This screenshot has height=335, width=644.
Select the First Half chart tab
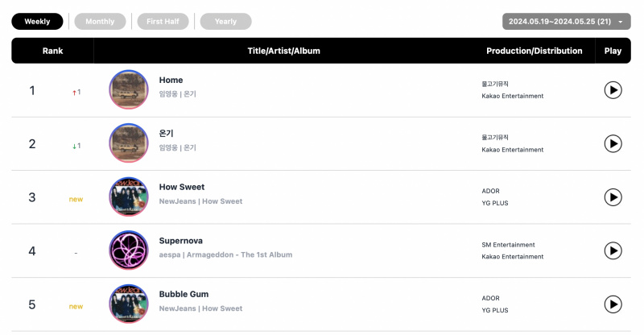[163, 22]
